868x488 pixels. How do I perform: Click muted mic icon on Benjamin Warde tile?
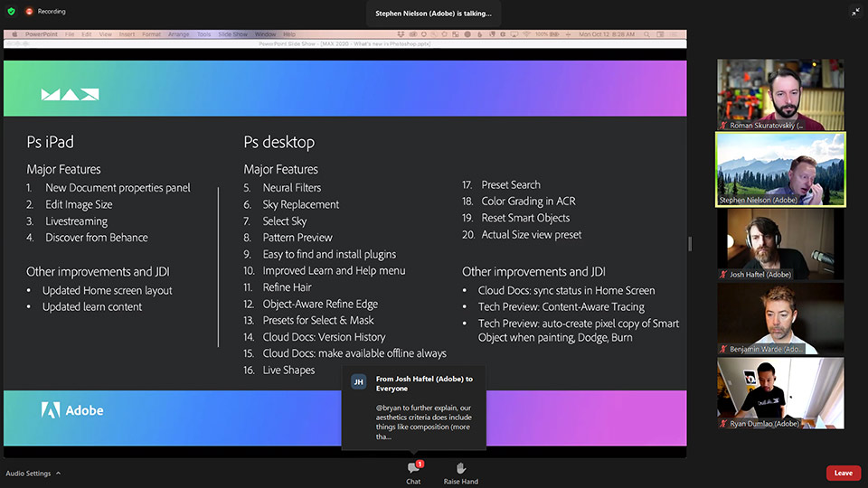click(x=723, y=349)
